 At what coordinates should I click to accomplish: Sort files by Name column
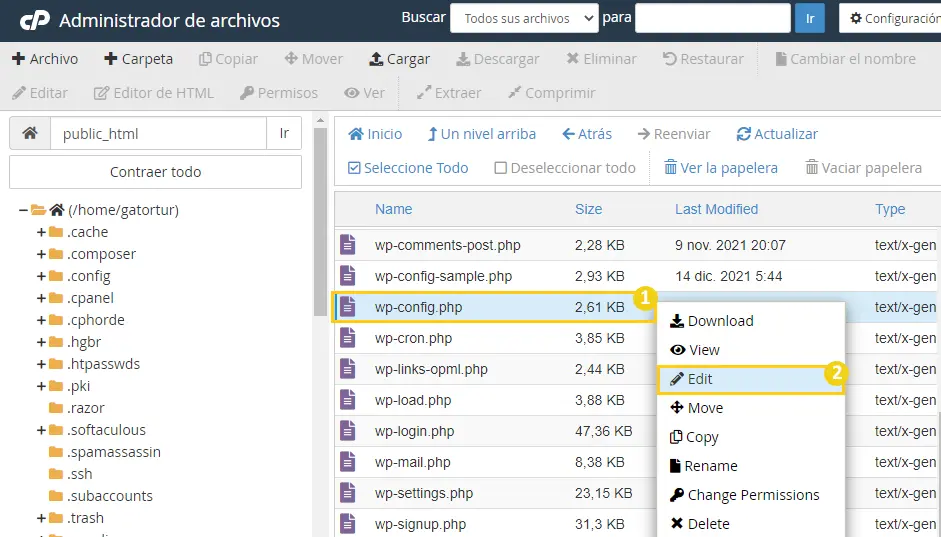coord(394,209)
